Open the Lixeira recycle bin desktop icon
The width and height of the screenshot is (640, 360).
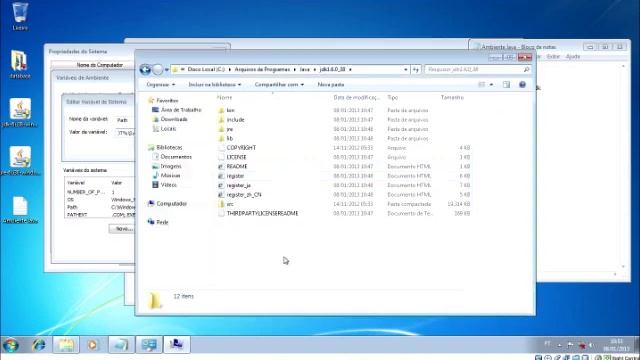pos(20,16)
